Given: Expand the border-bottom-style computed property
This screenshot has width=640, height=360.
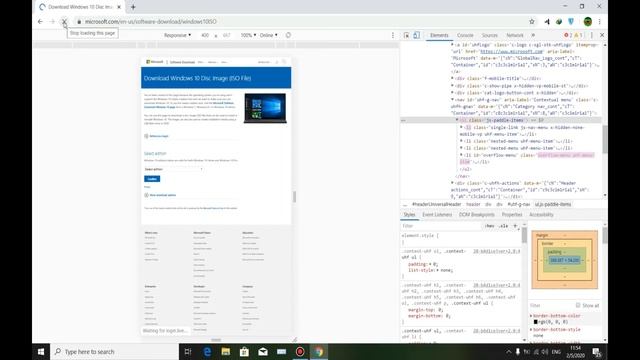Looking at the screenshot, I should 531,329.
